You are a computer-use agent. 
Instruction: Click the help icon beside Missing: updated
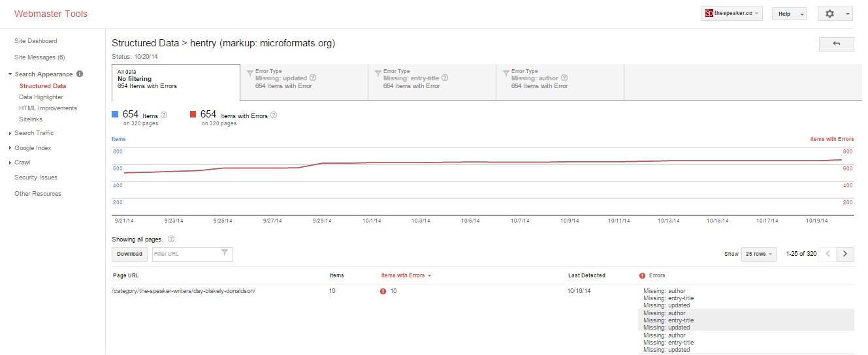coord(313,78)
